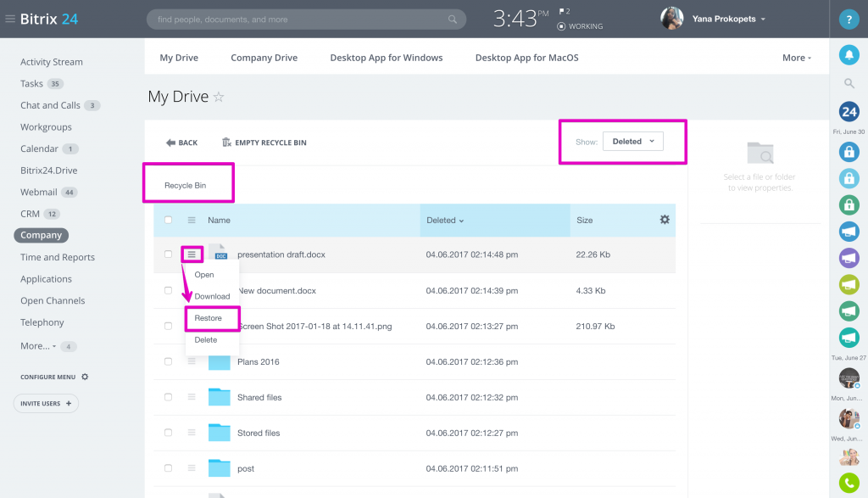Check the Stored files row checkbox
The height and width of the screenshot is (498, 868).
point(169,433)
